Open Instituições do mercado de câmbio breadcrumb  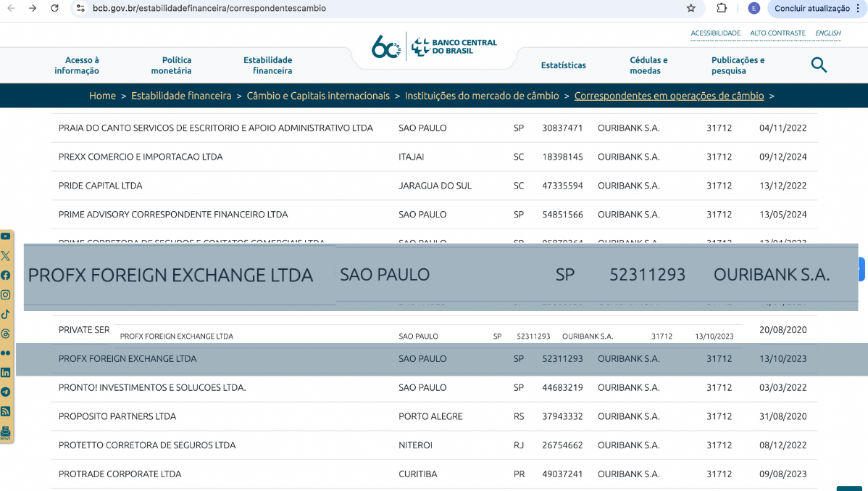(x=482, y=96)
